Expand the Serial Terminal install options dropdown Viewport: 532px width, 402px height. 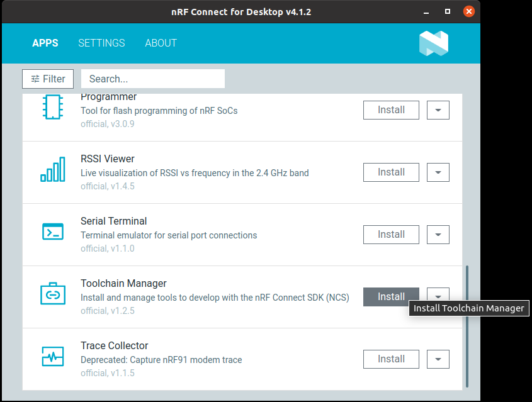(x=438, y=235)
